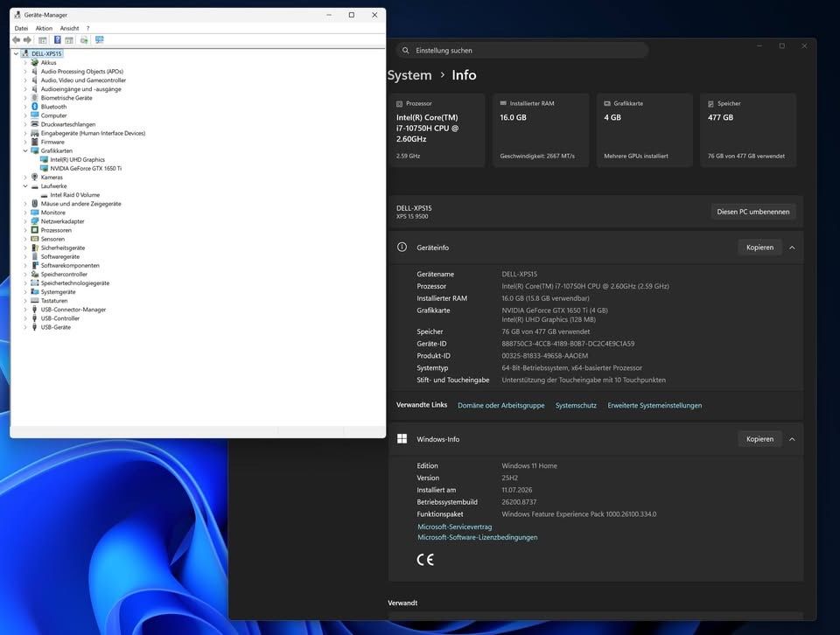Select the Tastaturen keyboard icon
Viewport: 840px width, 635px height.
tap(35, 301)
